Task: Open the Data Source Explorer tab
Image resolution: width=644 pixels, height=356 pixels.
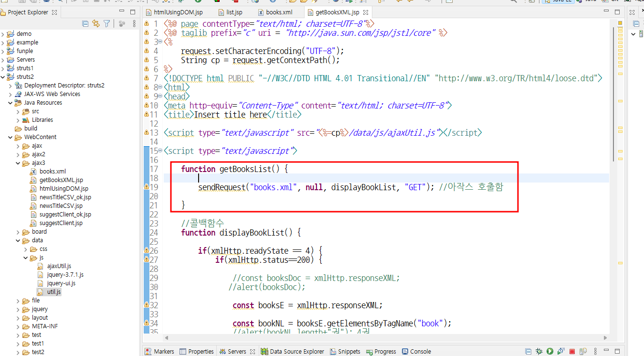Action: click(293, 351)
